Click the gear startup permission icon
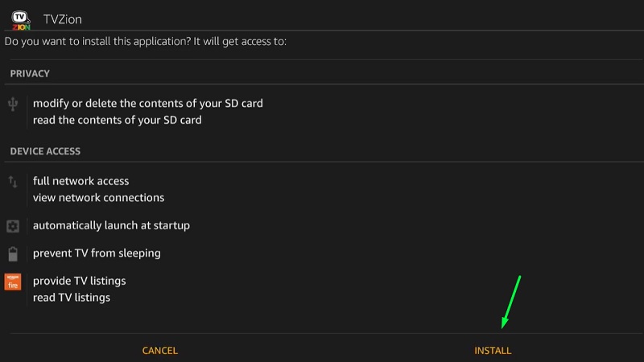Image resolution: width=644 pixels, height=362 pixels. coord(13,226)
